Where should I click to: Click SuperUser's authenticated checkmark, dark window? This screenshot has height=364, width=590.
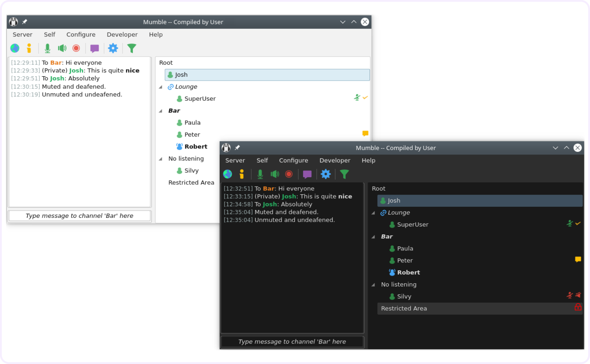point(578,224)
